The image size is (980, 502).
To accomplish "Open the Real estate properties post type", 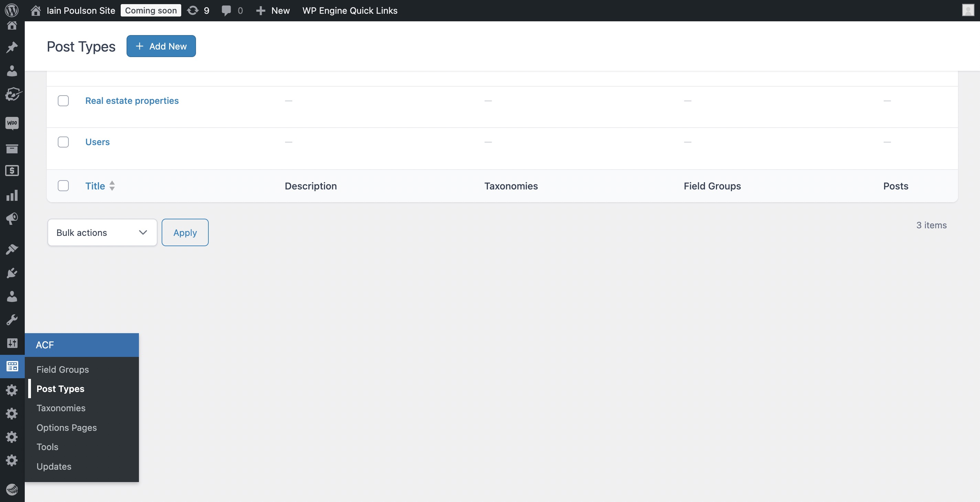I will [x=132, y=101].
